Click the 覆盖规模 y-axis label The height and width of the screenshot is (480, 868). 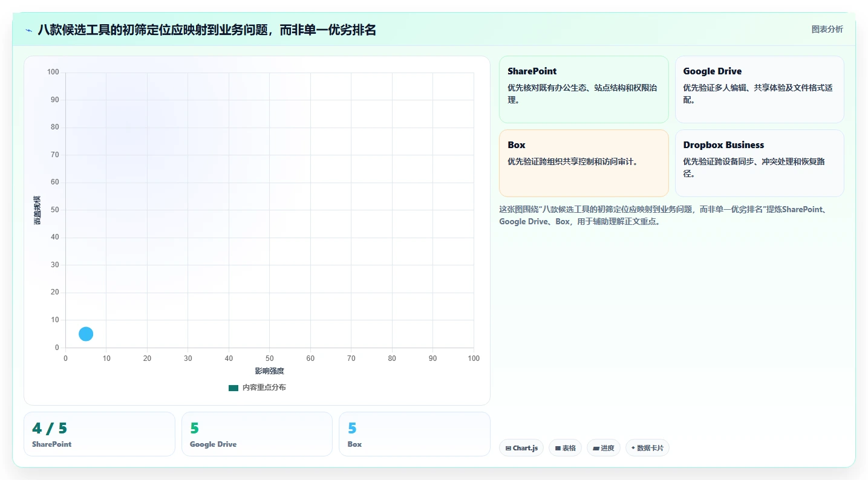[x=38, y=210]
